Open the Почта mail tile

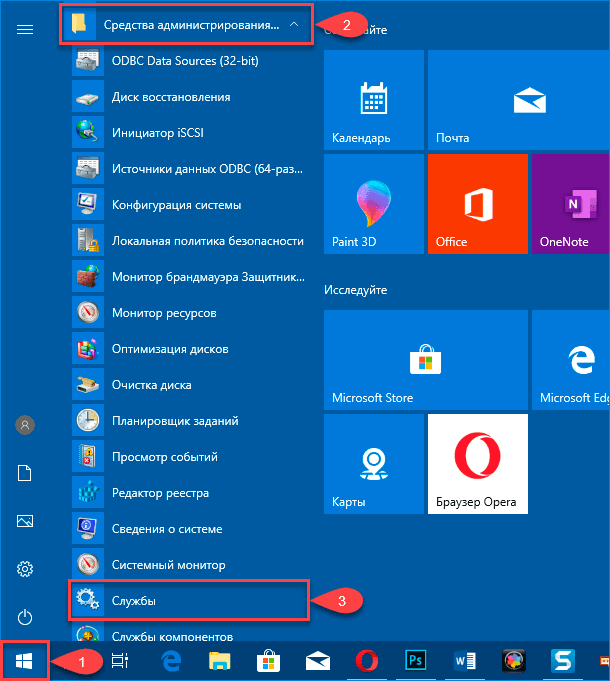(x=519, y=100)
